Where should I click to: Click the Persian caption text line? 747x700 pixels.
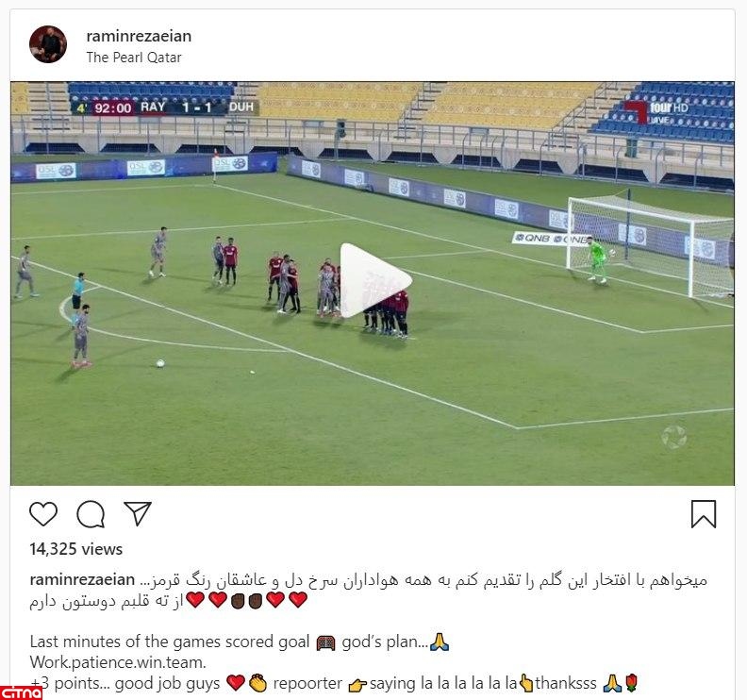[x=422, y=580]
